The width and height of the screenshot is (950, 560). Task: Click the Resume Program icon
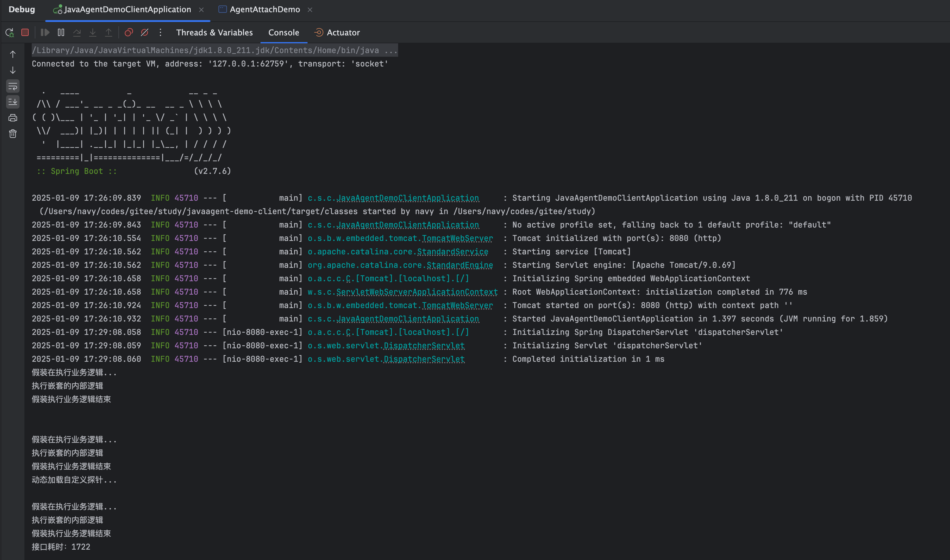[x=45, y=32]
